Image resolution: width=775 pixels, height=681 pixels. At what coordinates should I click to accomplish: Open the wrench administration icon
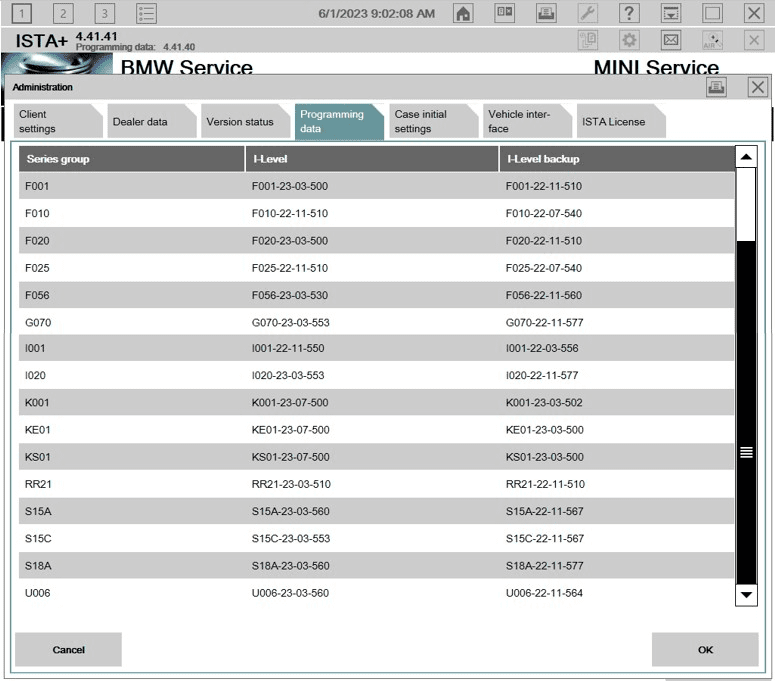(588, 13)
